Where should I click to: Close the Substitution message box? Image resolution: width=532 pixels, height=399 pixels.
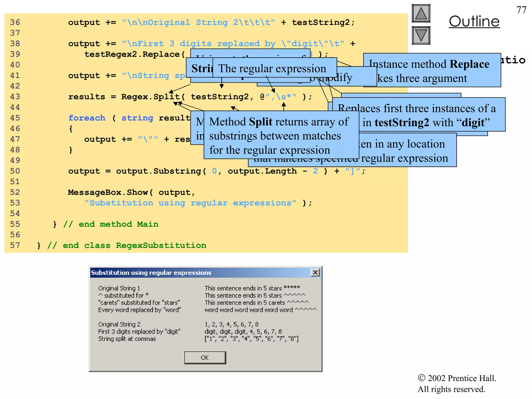coord(315,272)
